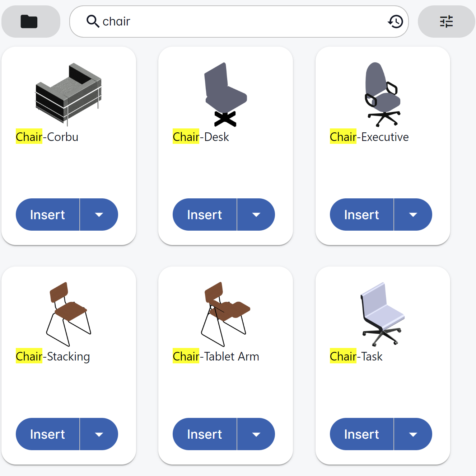Insert the Chair-Desk family
Viewport: 476px width, 476px height.
pyautogui.click(x=205, y=215)
